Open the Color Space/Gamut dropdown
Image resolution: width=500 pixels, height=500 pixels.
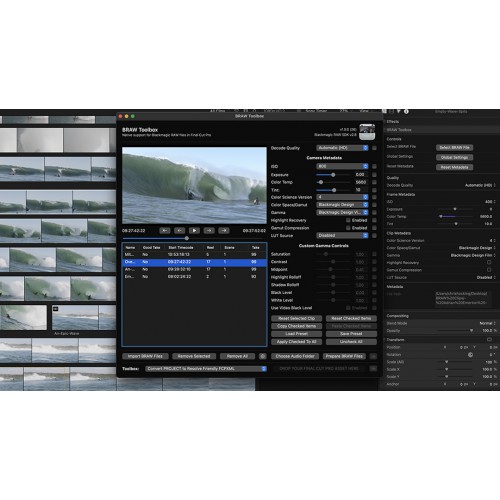coord(342,205)
